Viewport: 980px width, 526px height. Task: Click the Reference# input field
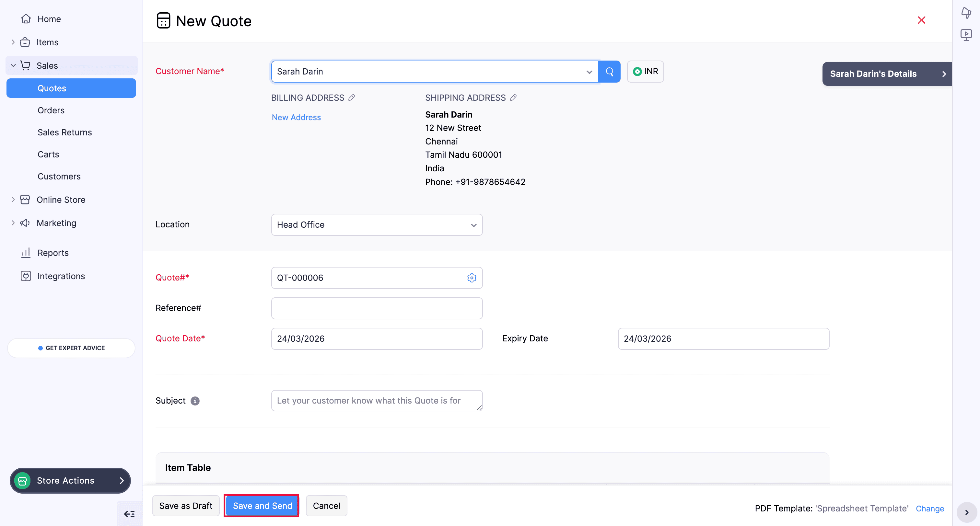point(377,308)
